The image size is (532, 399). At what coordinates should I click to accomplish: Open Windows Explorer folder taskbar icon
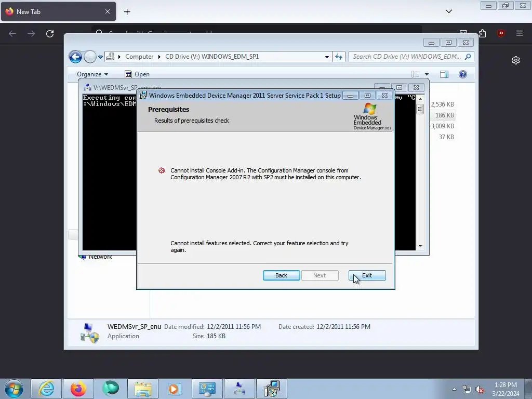tap(143, 389)
